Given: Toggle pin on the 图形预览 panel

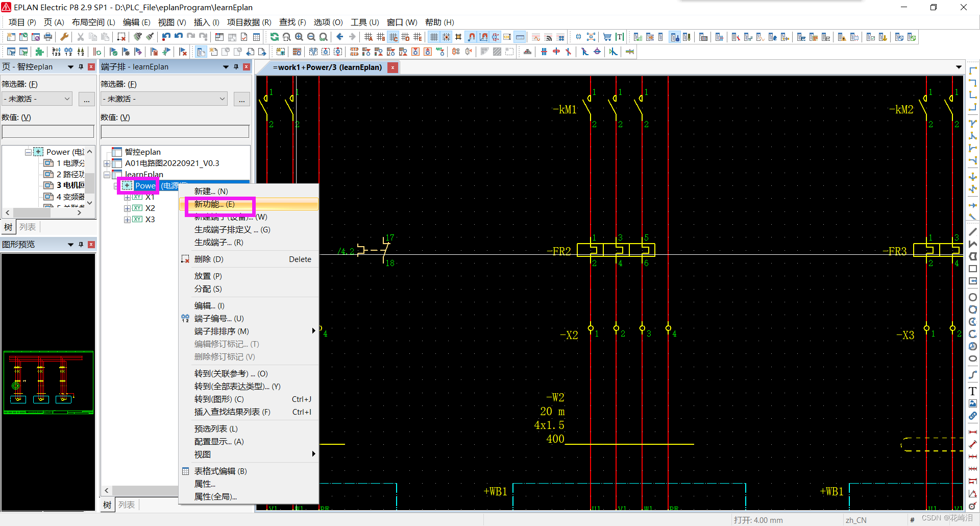Looking at the screenshot, I should pos(81,245).
